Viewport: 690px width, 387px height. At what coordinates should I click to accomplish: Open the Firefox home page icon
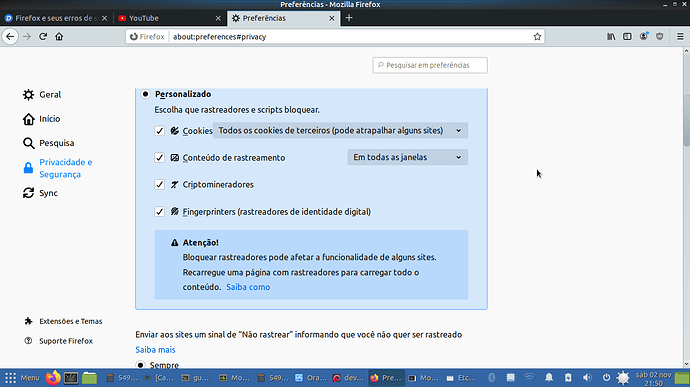pyautogui.click(x=59, y=37)
